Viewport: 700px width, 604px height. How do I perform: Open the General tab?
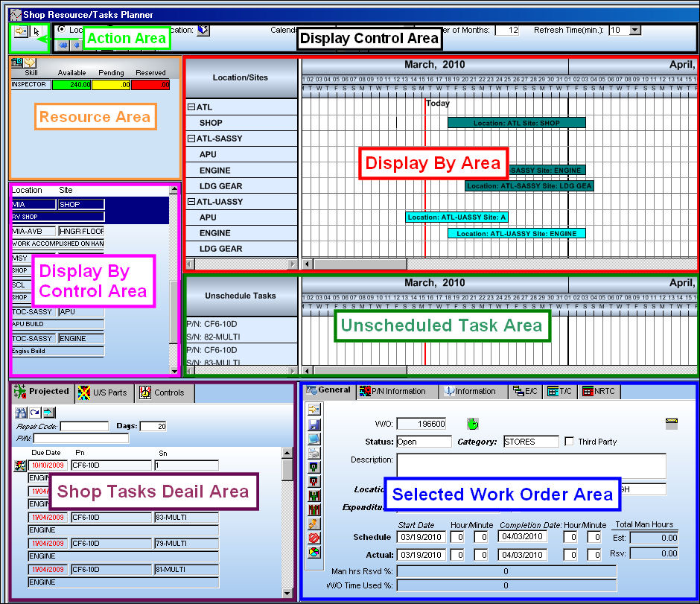[329, 390]
